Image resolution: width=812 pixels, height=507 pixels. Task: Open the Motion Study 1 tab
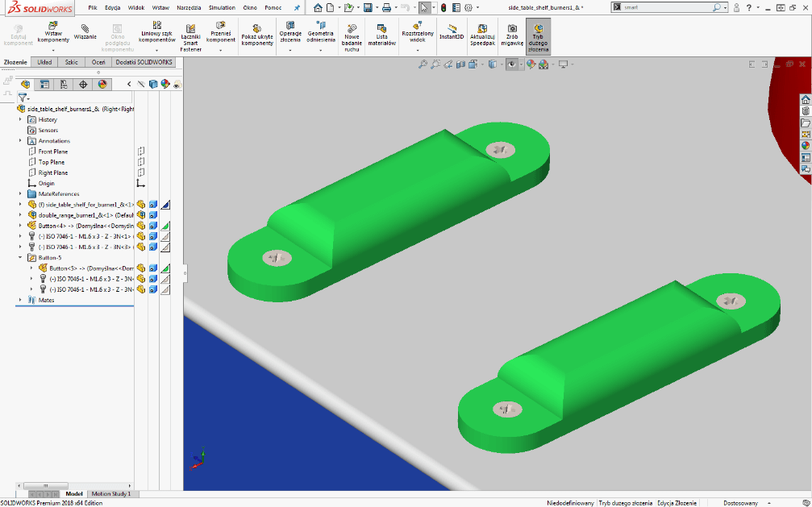point(110,493)
